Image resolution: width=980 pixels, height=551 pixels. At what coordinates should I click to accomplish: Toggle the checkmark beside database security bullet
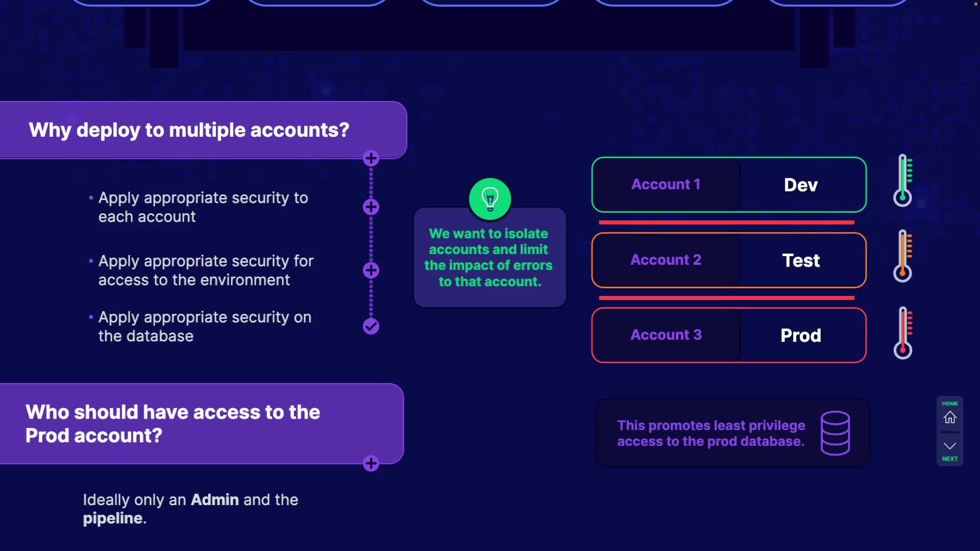371,326
